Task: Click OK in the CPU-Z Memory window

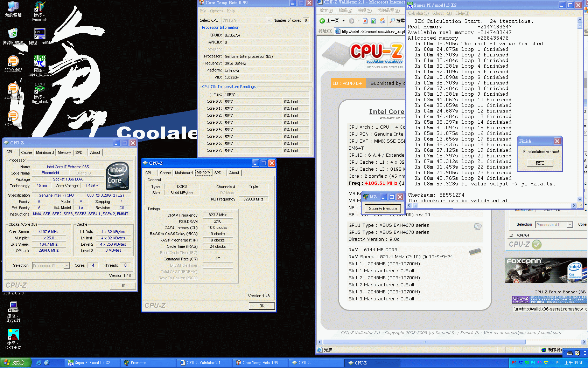Action: [x=262, y=306]
